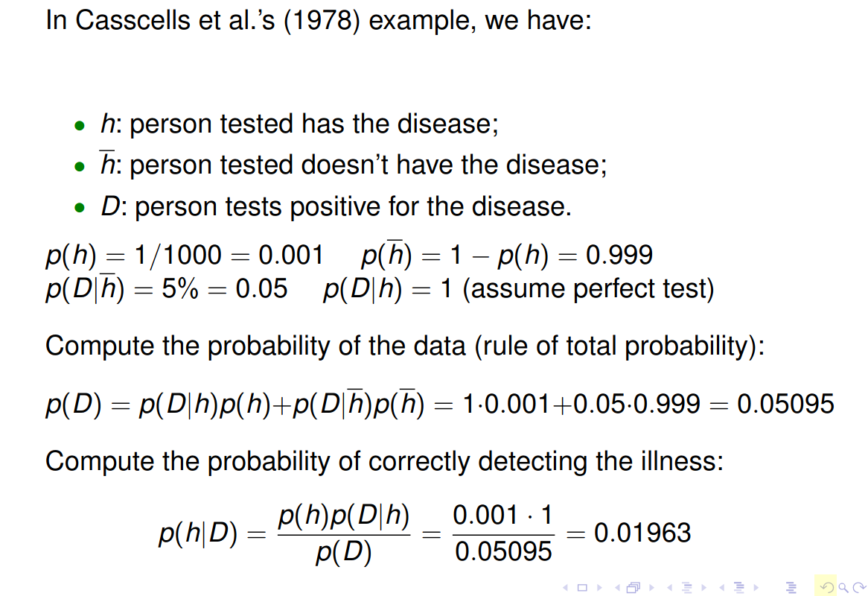Click the presentation outline icon
This screenshot has width=868, height=596.
(x=791, y=587)
